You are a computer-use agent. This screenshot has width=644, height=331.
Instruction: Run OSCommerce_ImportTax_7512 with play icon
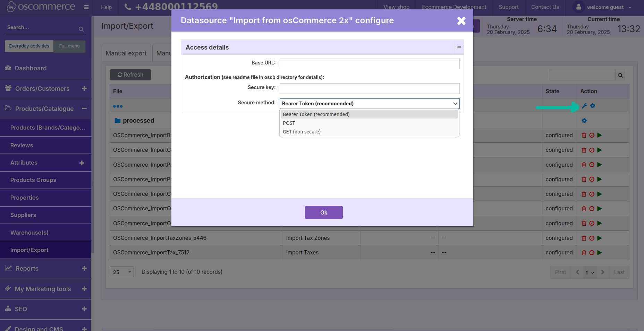pos(600,253)
